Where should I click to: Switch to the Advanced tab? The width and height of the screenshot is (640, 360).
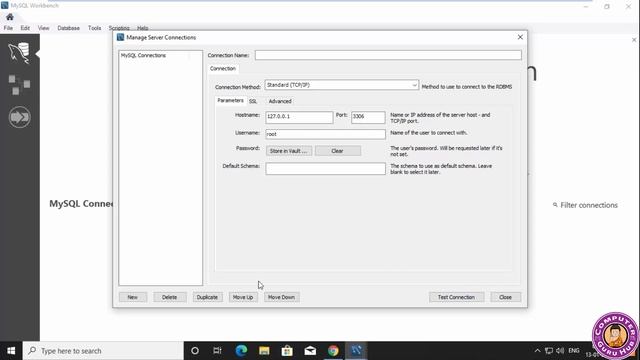coord(280,101)
